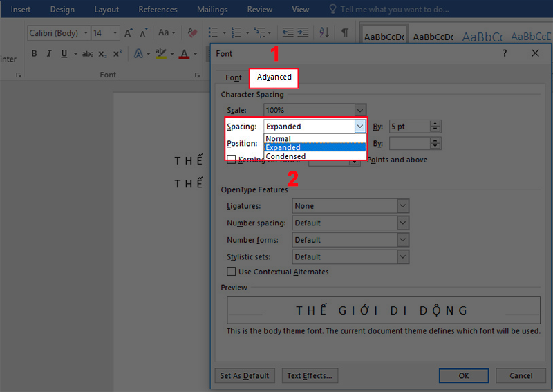This screenshot has width=553, height=392.
Task: Open multilevel list options
Action: point(263,32)
